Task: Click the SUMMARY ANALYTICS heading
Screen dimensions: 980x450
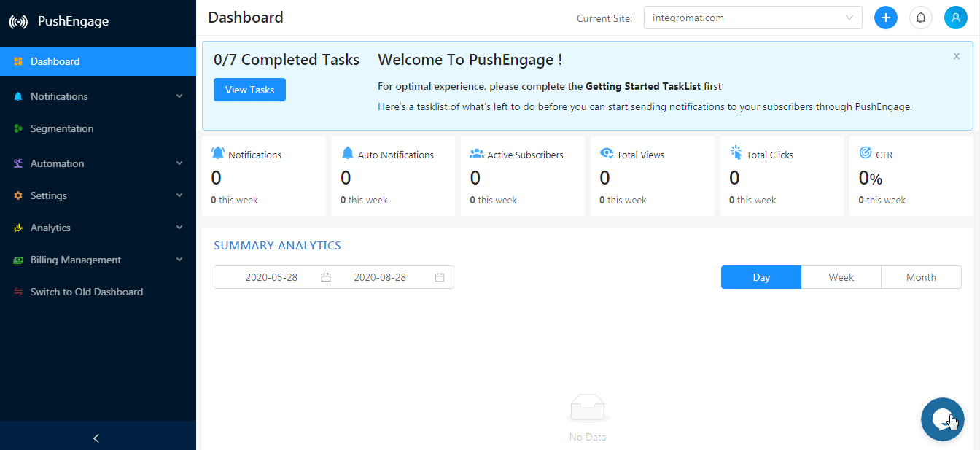Action: coord(277,246)
